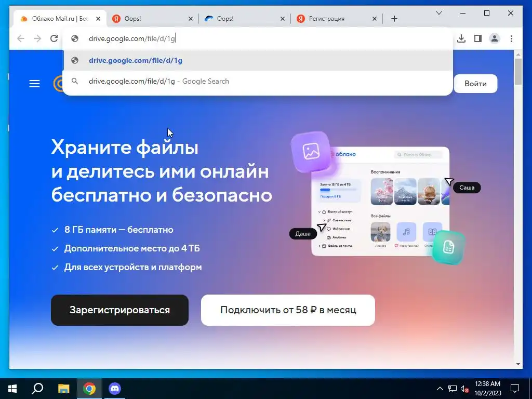Open the Chrome profile avatar
The image size is (532, 399).
495,38
